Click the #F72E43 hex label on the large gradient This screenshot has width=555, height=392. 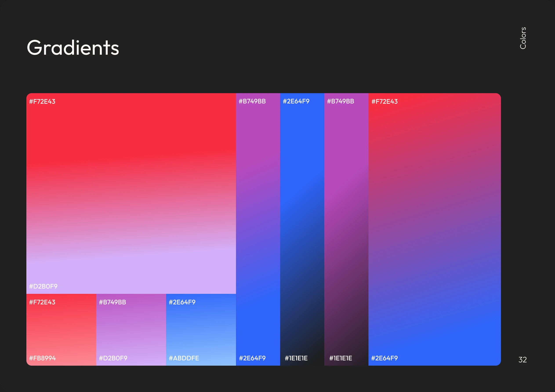click(42, 102)
